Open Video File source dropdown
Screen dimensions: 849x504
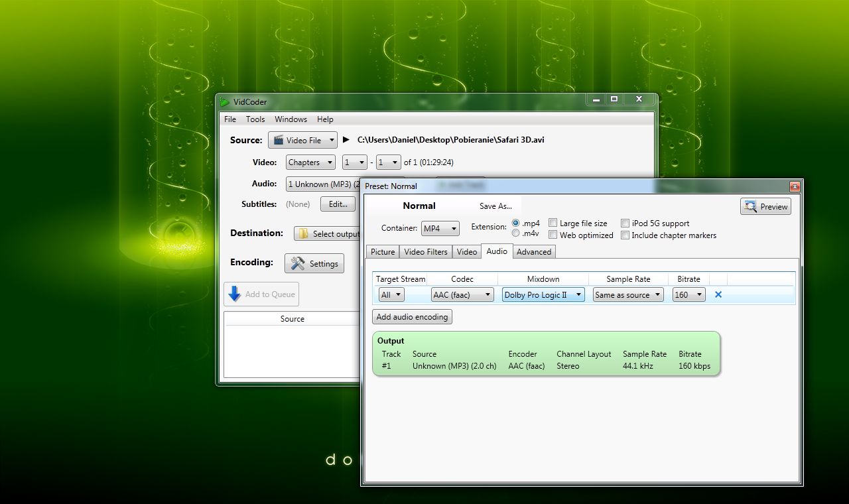point(302,140)
